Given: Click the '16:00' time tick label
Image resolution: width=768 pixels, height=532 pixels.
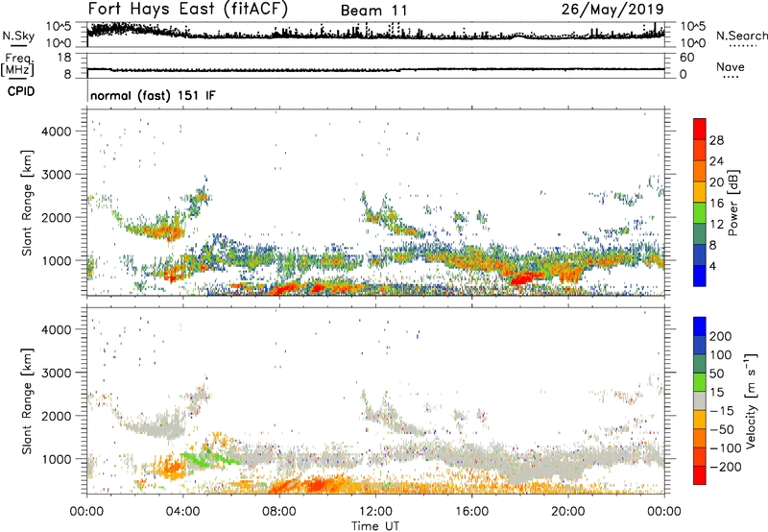Looking at the screenshot, I should tap(471, 512).
